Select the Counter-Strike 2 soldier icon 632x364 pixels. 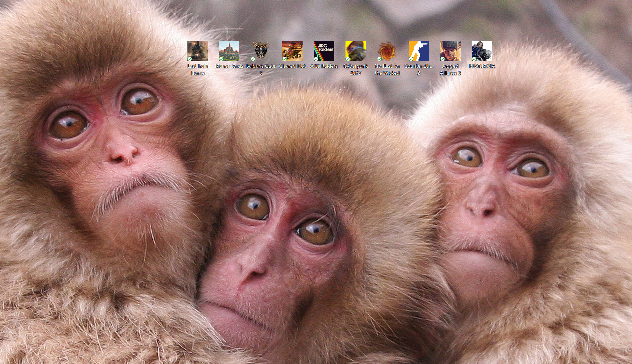click(419, 51)
